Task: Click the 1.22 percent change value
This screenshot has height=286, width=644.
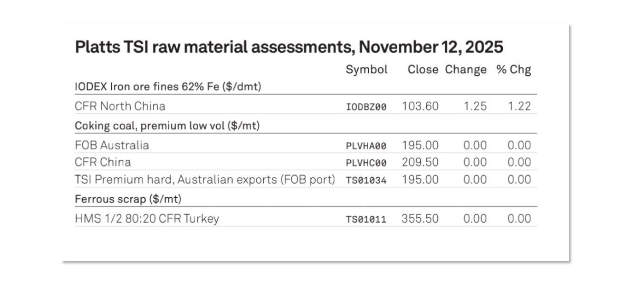Action: [519, 106]
